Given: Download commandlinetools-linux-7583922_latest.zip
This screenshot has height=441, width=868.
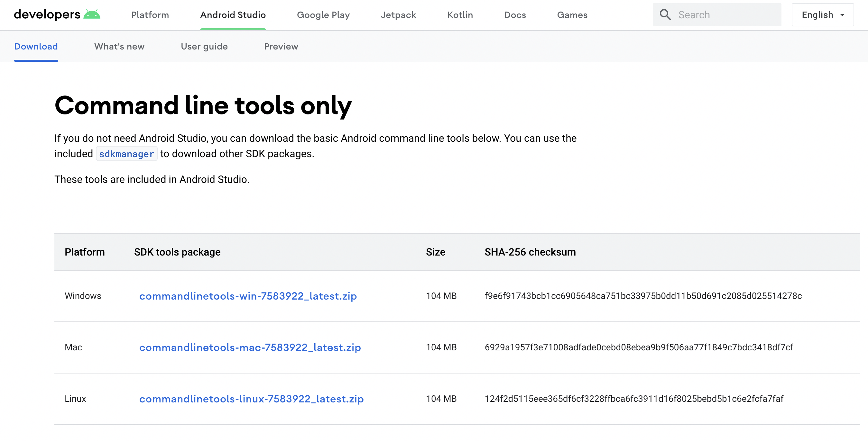Looking at the screenshot, I should pos(251,399).
